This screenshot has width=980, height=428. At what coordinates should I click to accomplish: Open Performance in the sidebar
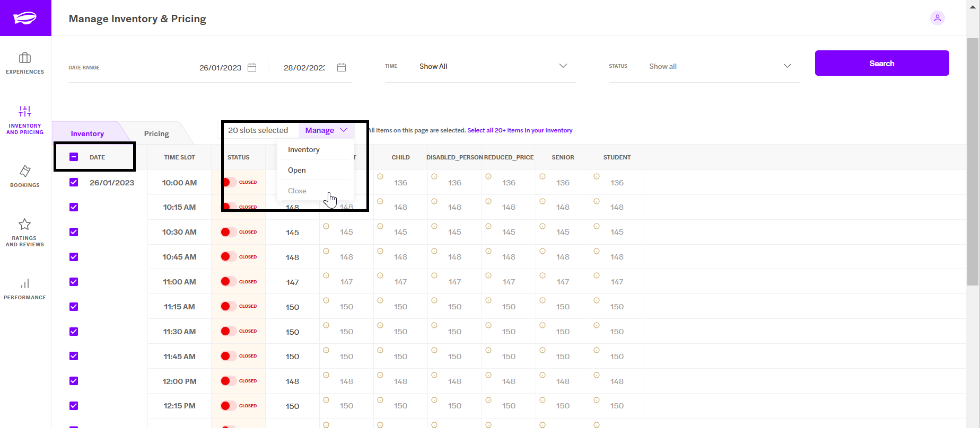click(25, 289)
